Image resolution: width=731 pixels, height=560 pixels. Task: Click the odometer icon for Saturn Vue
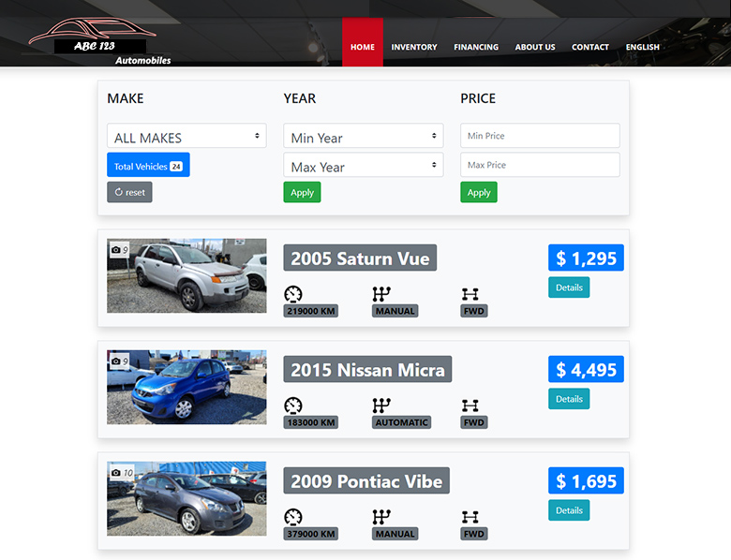[293, 294]
